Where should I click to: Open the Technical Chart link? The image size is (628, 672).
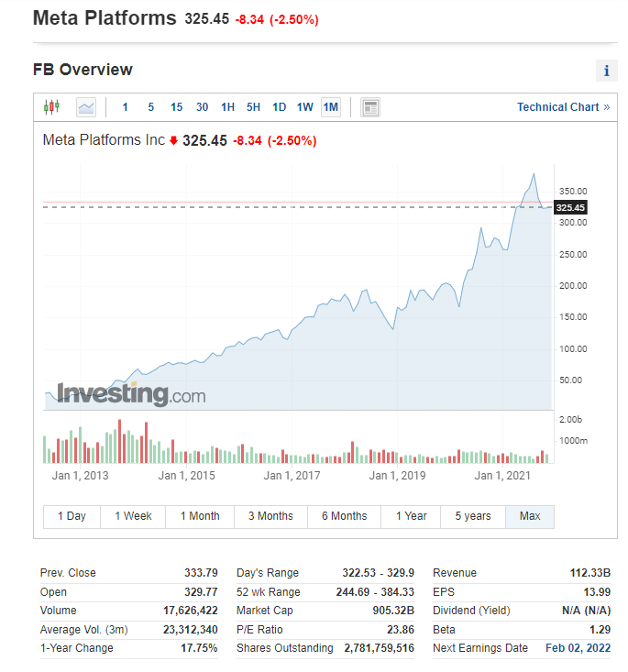[x=563, y=107]
